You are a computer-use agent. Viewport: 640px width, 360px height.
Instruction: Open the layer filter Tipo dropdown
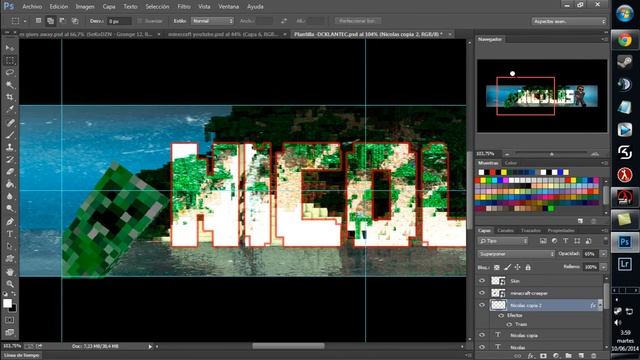(503, 241)
